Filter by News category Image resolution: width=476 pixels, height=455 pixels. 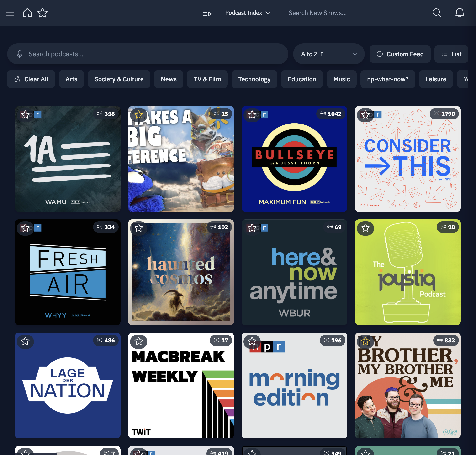tap(169, 79)
